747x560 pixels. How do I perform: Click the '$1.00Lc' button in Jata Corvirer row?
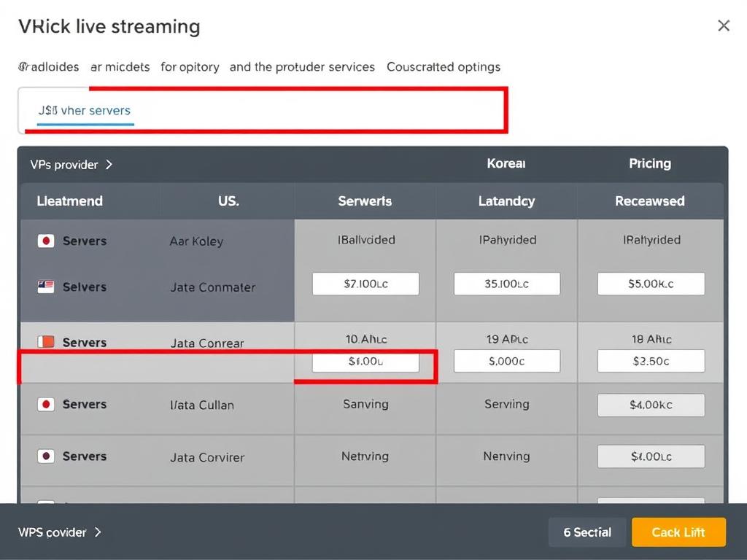tap(651, 456)
